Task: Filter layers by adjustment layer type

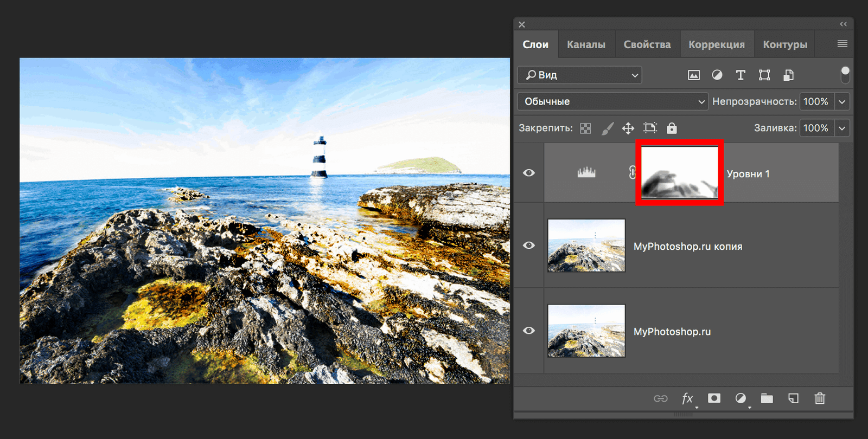Action: [717, 75]
